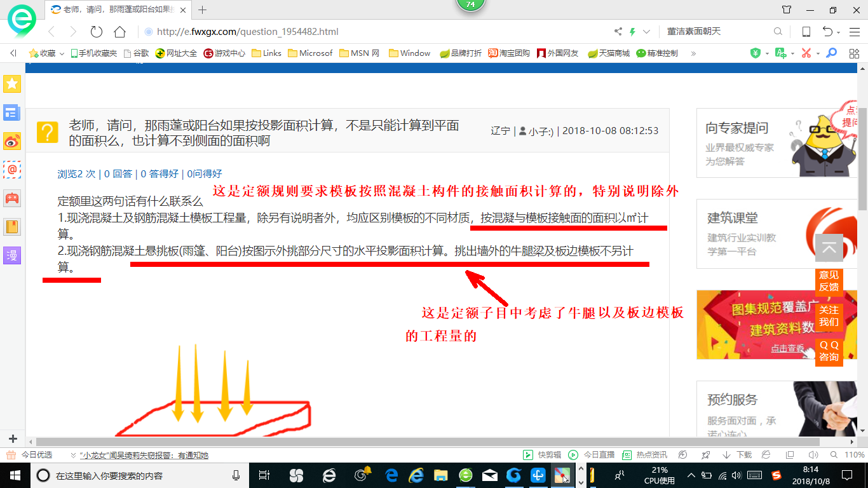Open the 收藏 favorites dropdown
The width and height of the screenshot is (868, 488).
click(x=46, y=53)
